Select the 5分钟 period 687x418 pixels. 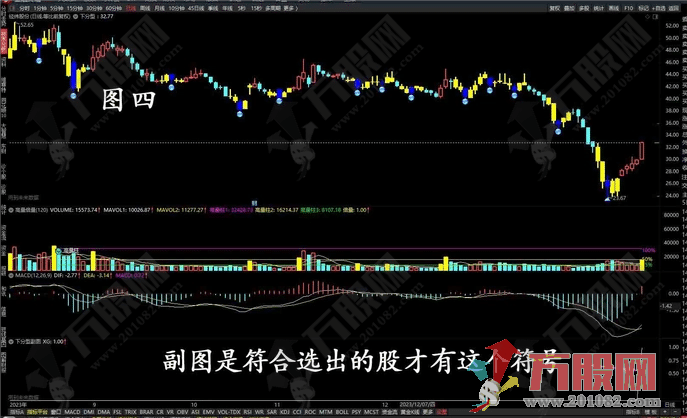[x=57, y=8]
